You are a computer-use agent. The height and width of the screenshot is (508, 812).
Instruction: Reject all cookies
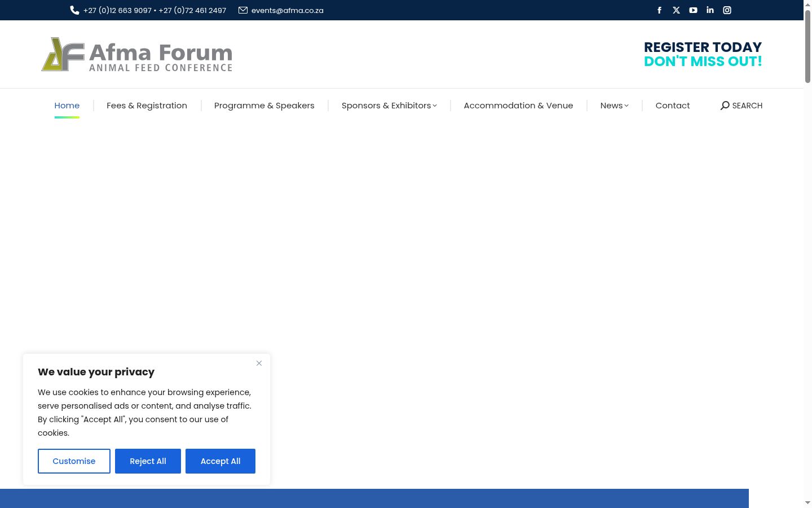148,461
